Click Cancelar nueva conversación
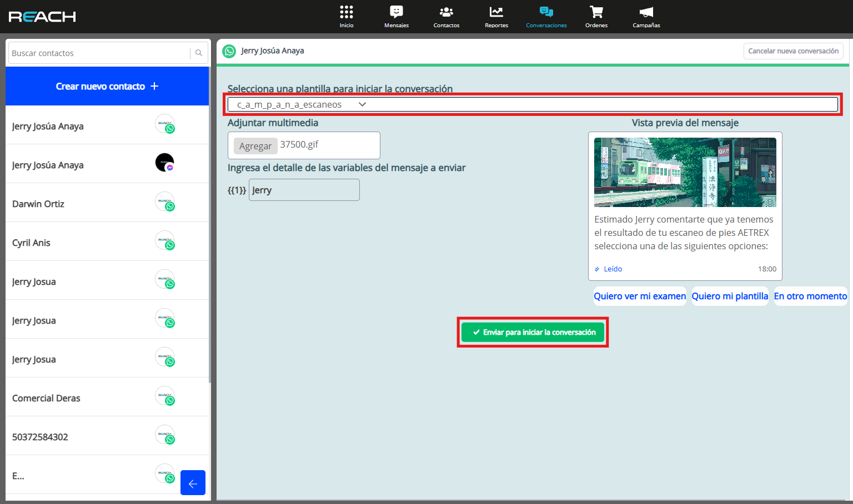853x504 pixels. (793, 51)
